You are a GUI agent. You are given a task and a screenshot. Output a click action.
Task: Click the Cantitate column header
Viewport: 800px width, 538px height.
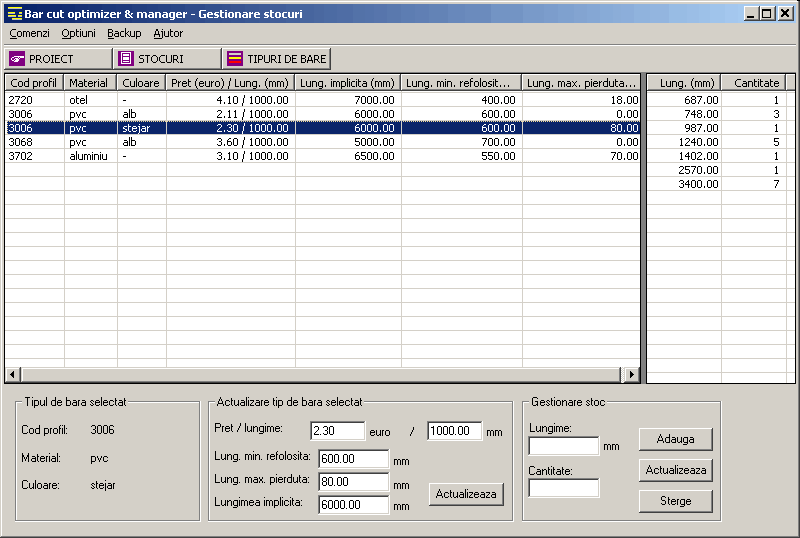pyautogui.click(x=754, y=83)
